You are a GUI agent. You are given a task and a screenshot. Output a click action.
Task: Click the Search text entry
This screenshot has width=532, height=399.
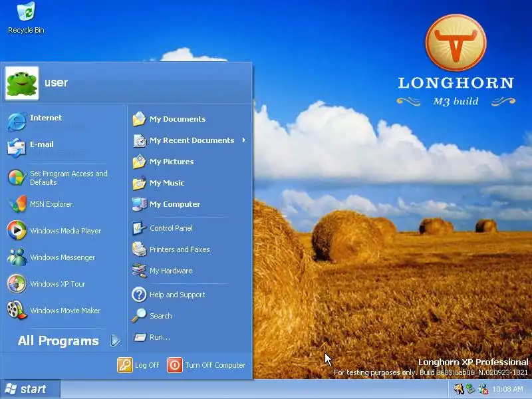point(160,316)
